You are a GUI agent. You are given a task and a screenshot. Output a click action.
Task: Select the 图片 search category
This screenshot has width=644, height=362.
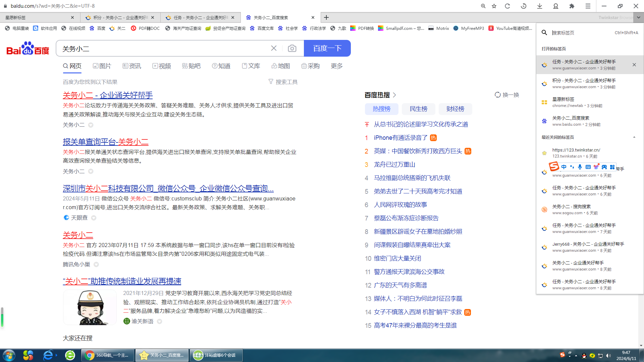[102, 66]
